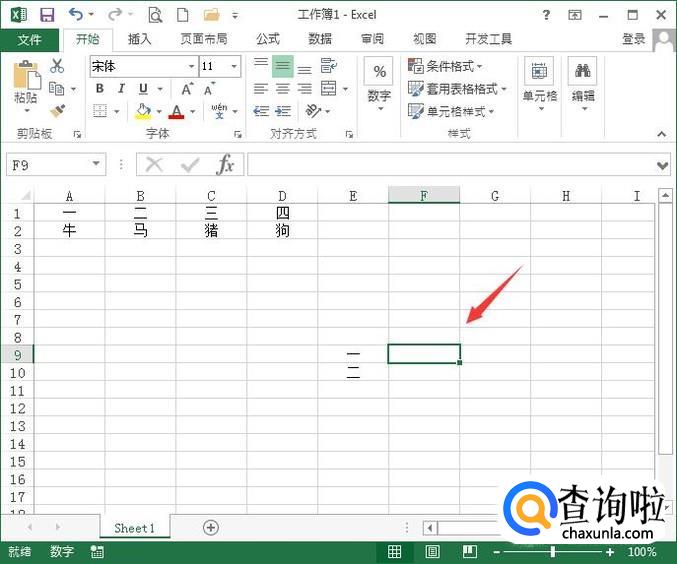Viewport: 677px width, 564px height.
Task: Toggle top vertical alignment
Action: [261, 66]
